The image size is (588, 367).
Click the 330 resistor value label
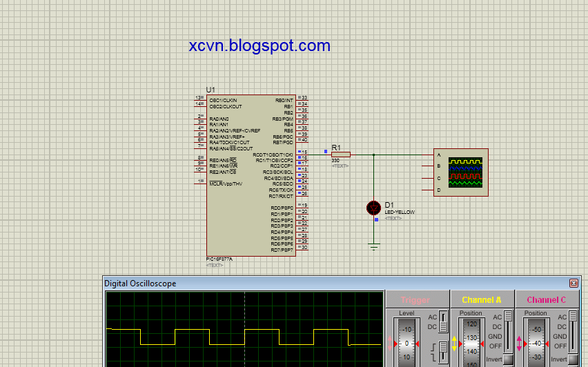(x=335, y=161)
